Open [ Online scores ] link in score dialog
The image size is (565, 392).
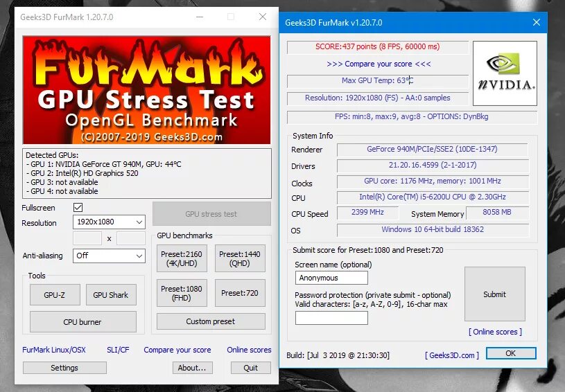click(x=495, y=332)
